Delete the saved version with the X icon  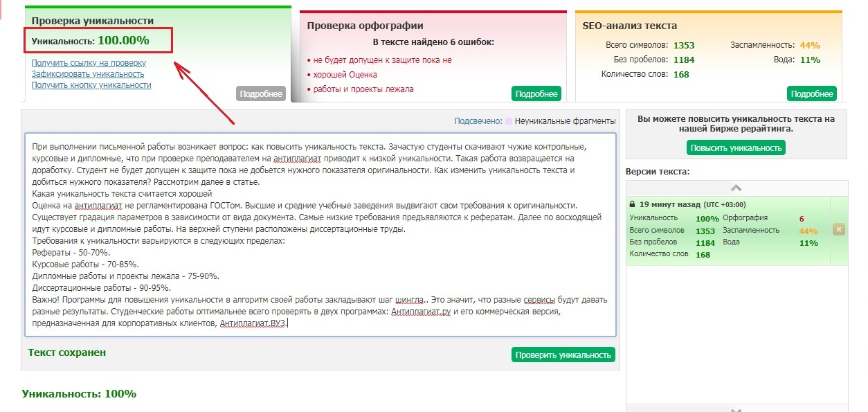(838, 229)
